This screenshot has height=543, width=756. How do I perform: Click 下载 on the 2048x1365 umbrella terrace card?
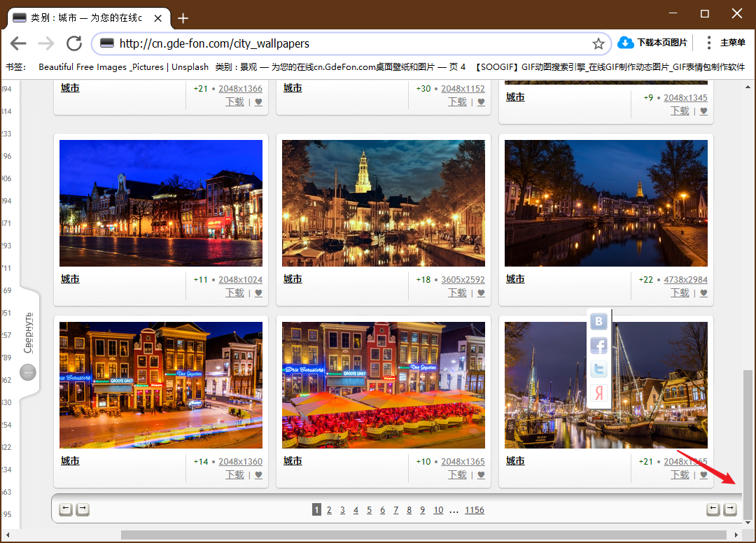pos(458,475)
